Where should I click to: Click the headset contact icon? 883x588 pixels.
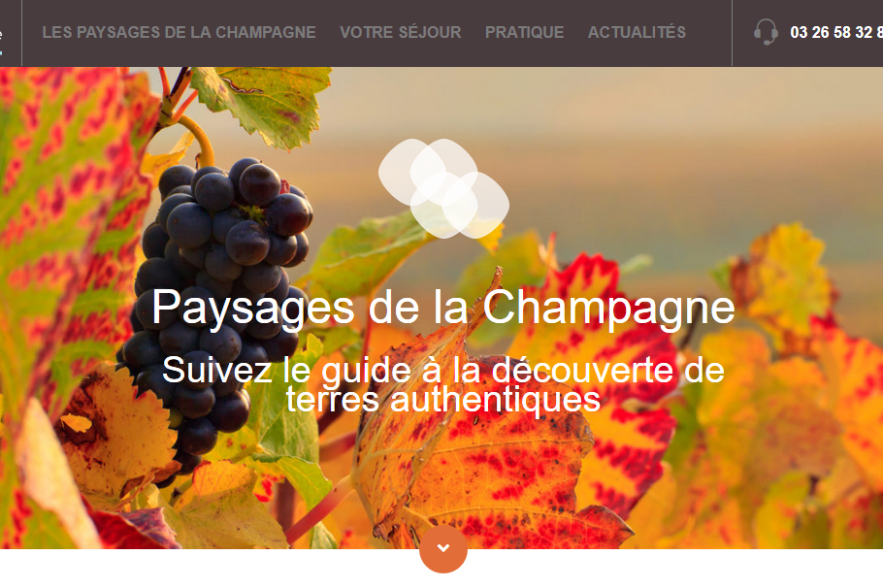pyautogui.click(x=766, y=32)
